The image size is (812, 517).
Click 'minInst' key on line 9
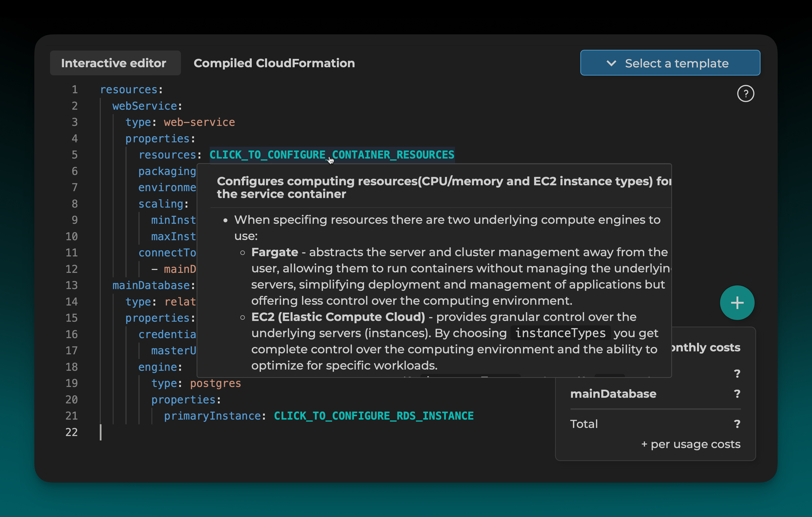[x=174, y=220]
